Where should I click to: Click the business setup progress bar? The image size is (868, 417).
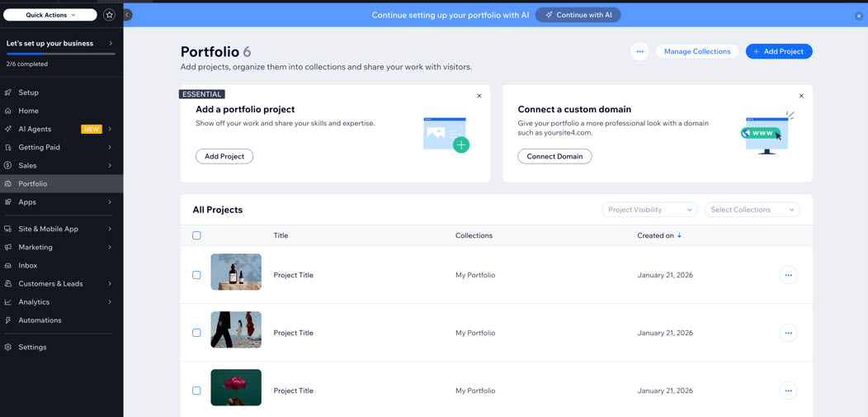61,54
